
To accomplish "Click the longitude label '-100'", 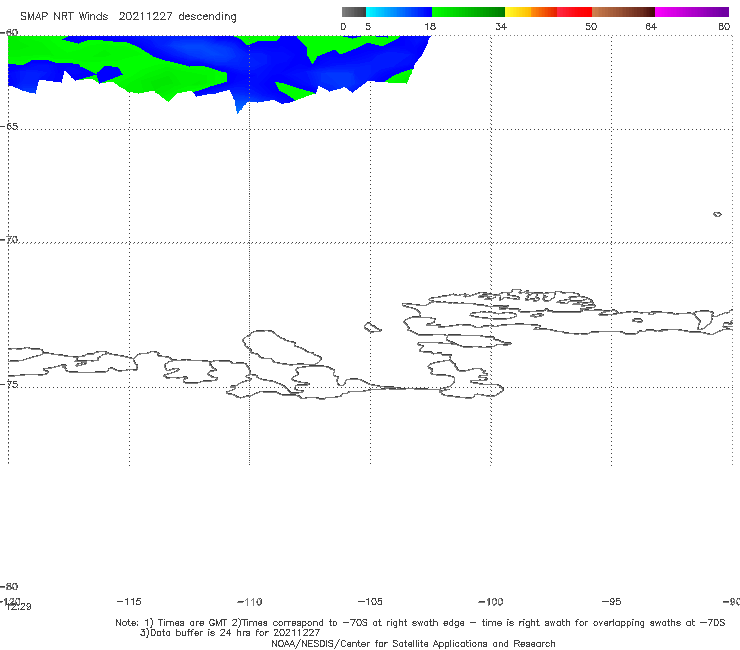I will (x=491, y=601).
